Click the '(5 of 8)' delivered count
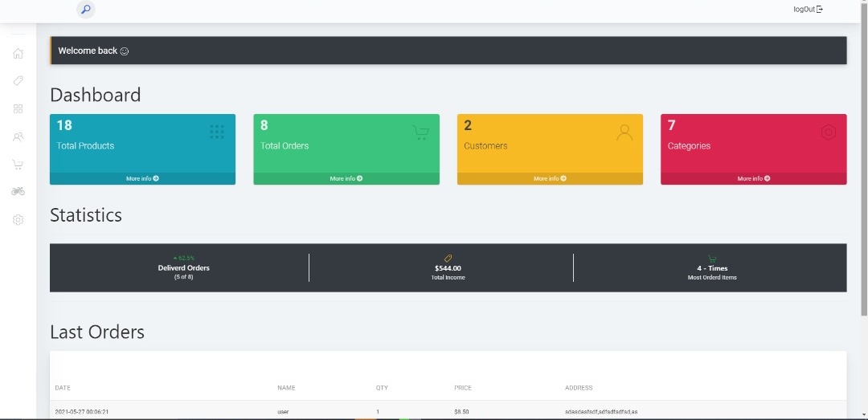 tap(184, 277)
